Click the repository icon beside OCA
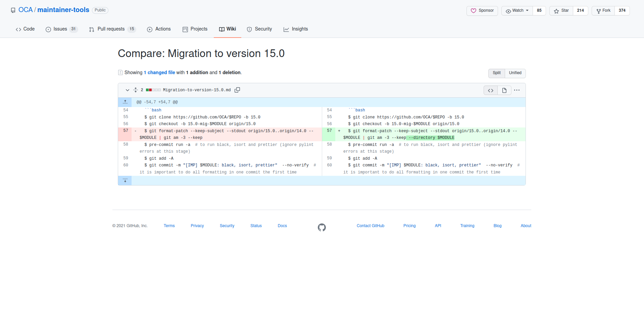 tap(13, 10)
